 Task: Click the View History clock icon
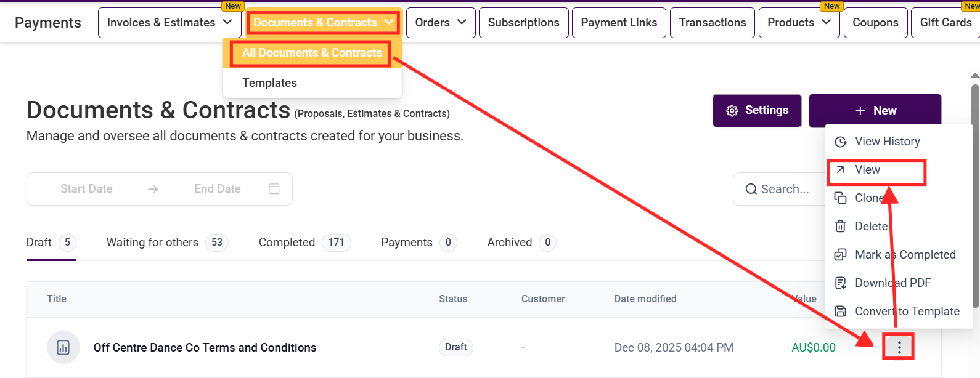(840, 142)
